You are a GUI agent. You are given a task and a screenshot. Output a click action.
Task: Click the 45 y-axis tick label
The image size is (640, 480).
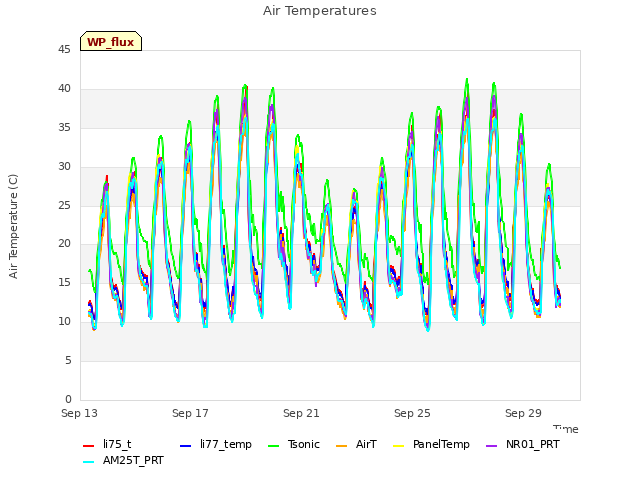click(x=64, y=50)
